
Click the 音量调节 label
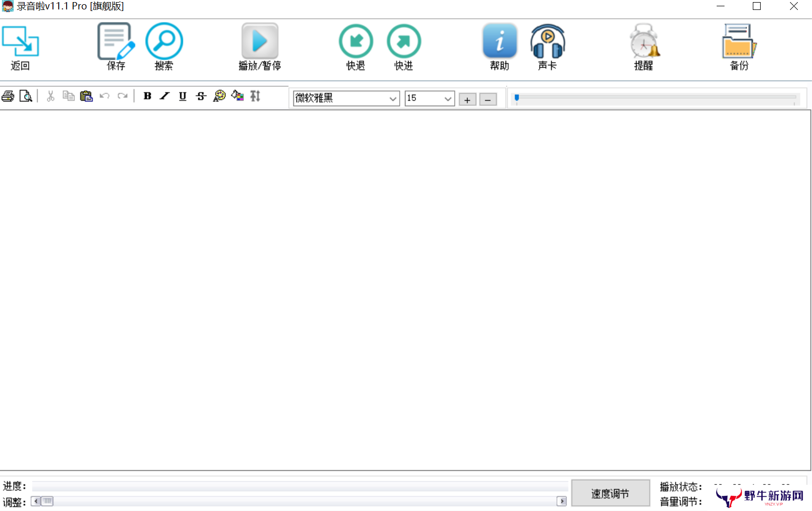coord(681,502)
